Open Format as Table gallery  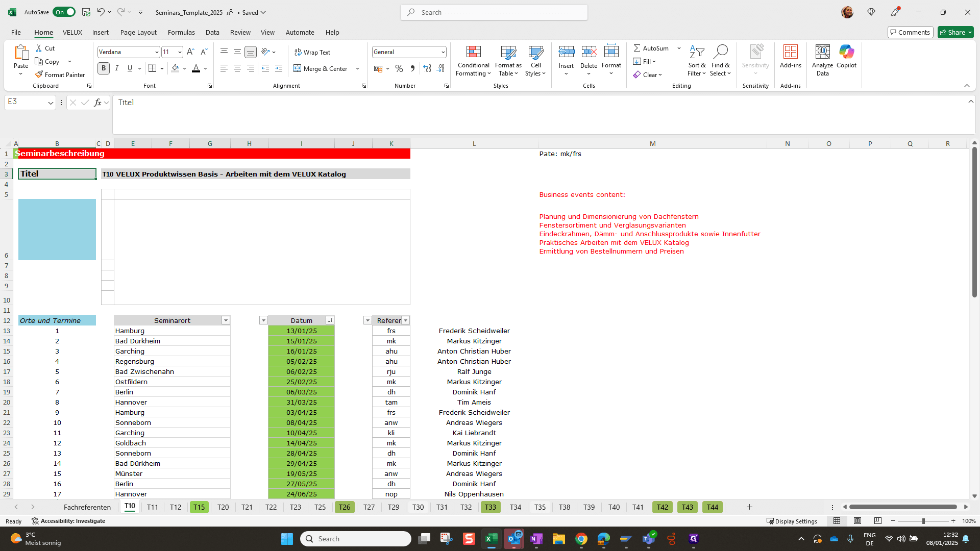tap(508, 61)
